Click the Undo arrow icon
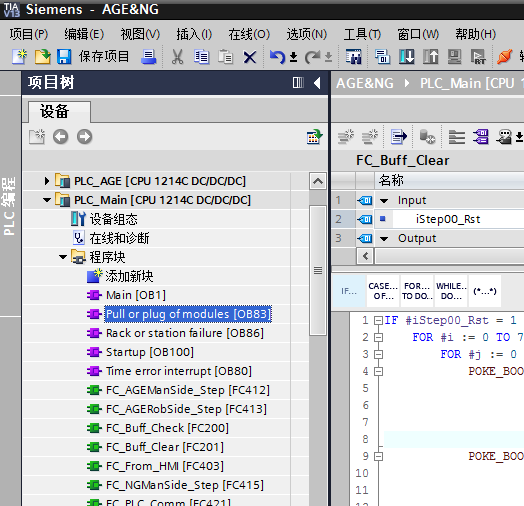524x506 pixels. click(277, 57)
